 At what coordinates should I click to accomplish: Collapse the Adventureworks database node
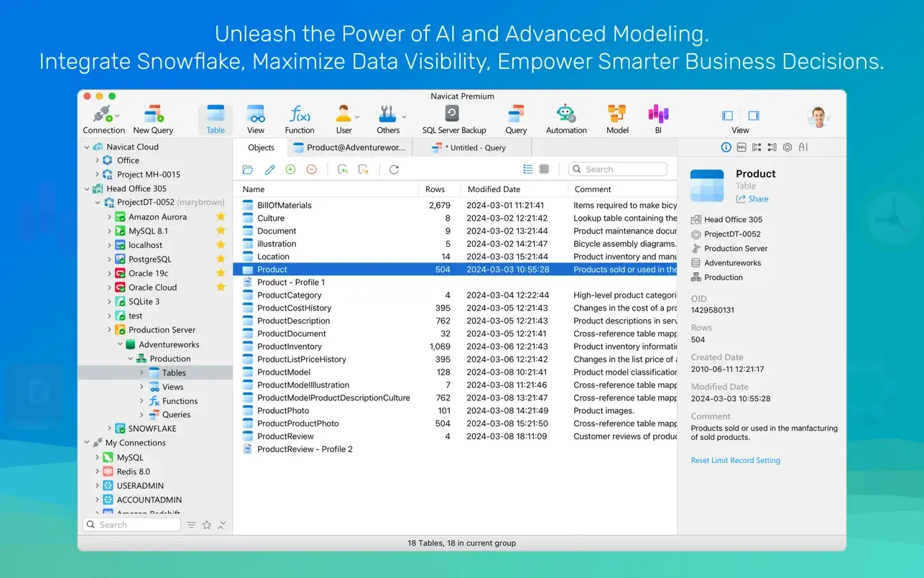point(120,344)
